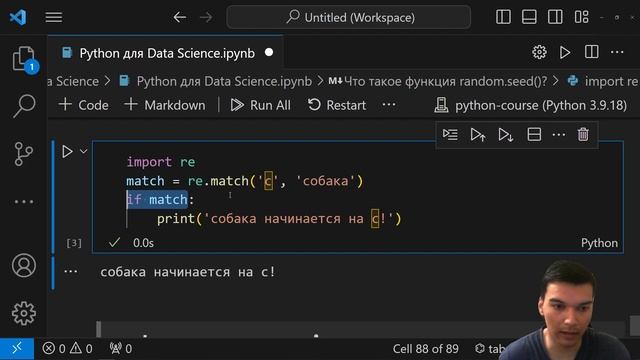Open the cell output actions (…) menu

pyautogui.click(x=71, y=271)
